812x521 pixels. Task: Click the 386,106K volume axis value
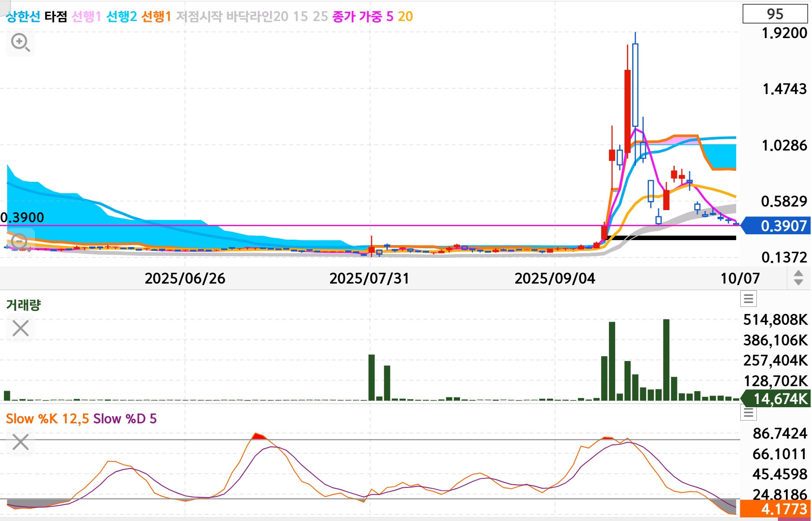(x=776, y=340)
